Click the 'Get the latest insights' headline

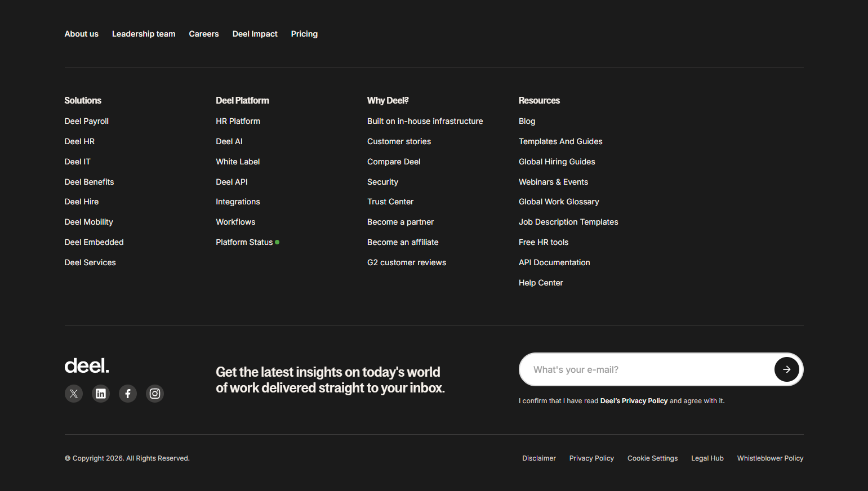pos(330,380)
